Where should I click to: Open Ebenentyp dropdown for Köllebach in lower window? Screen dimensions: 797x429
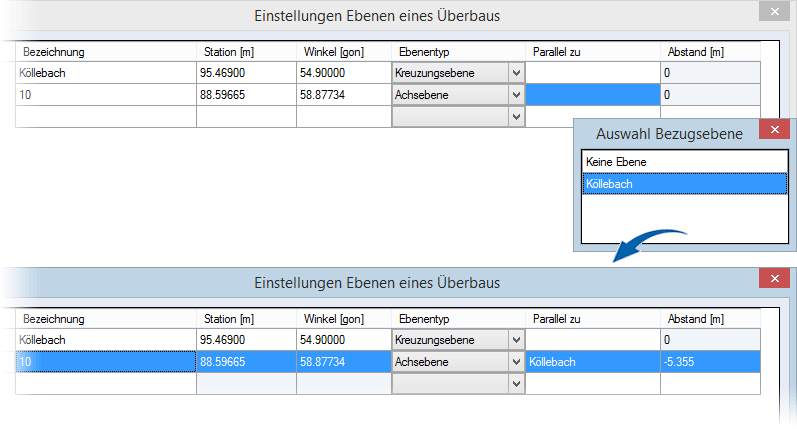pyautogui.click(x=516, y=340)
